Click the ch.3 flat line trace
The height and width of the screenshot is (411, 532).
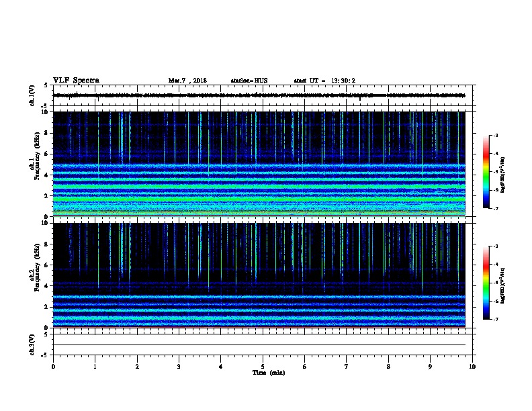(259, 345)
